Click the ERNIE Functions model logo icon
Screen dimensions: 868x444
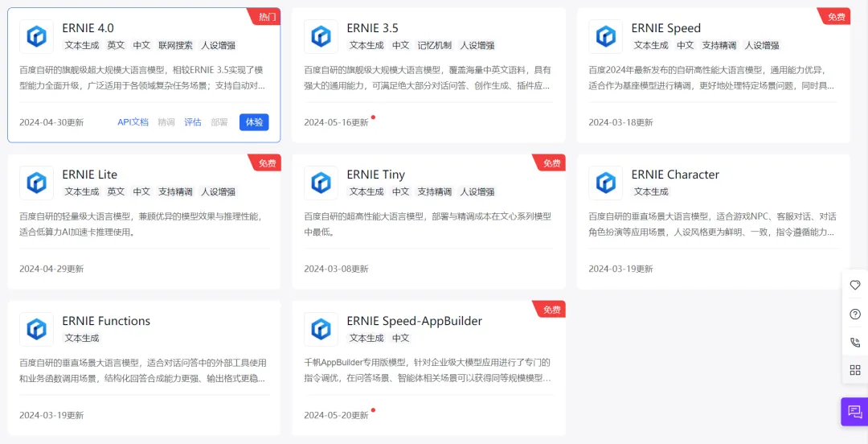pyautogui.click(x=37, y=329)
